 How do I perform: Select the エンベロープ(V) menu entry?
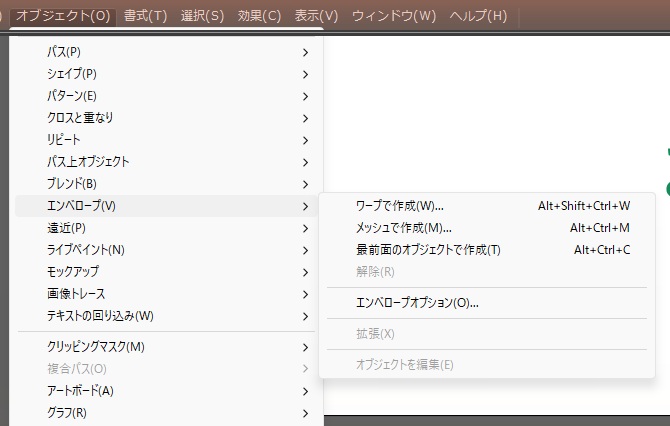point(166,206)
